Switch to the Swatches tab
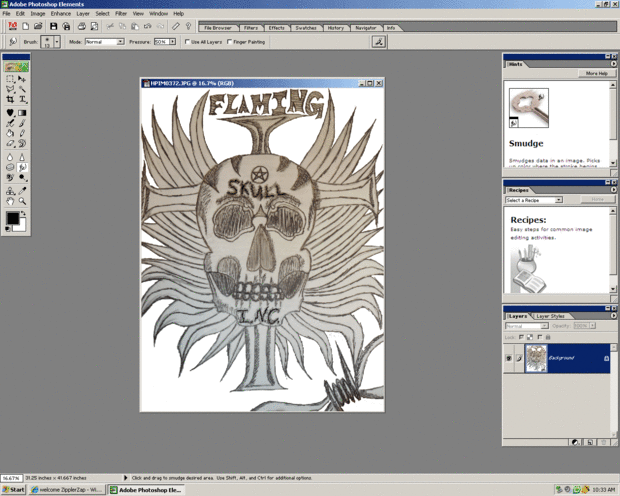 tap(306, 28)
